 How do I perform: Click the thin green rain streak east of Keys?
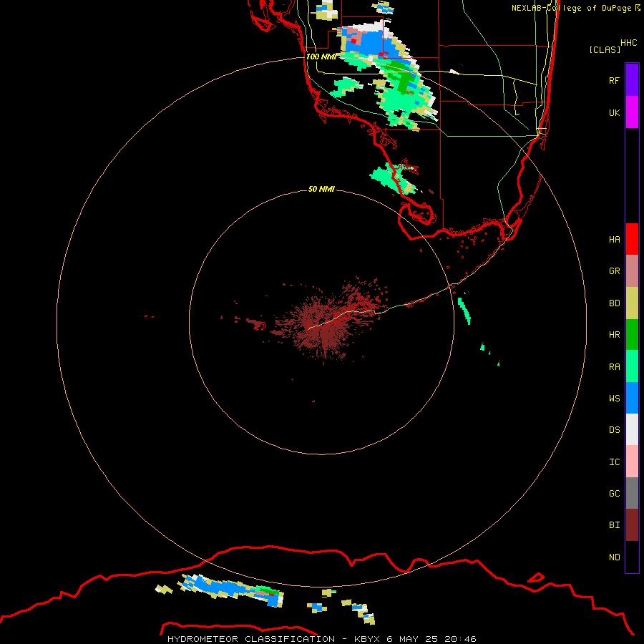click(464, 310)
